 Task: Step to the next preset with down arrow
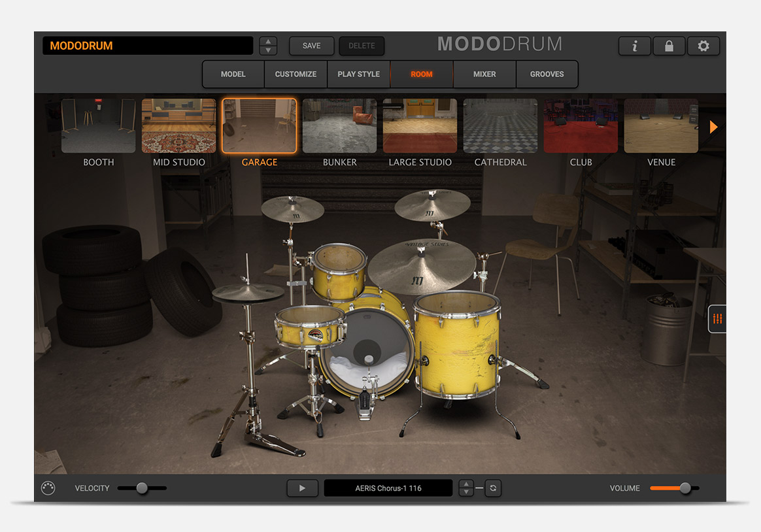point(269,50)
